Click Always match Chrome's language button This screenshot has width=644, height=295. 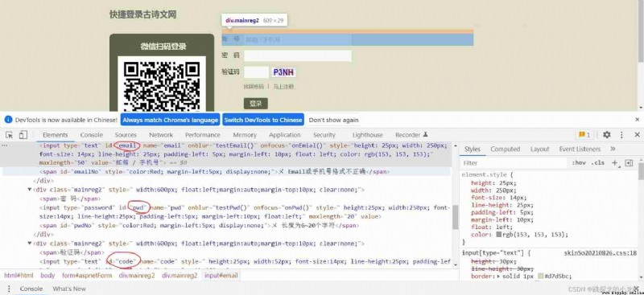coord(170,120)
